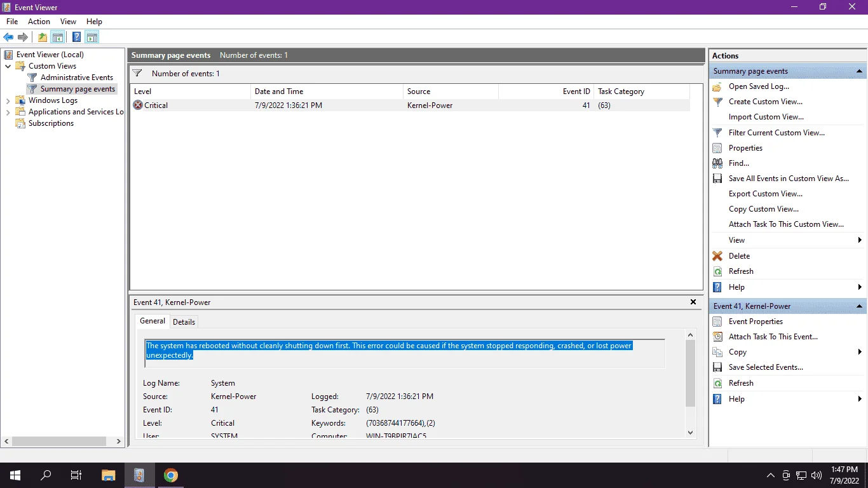Select the Event Viewer (Local) root node
Image resolution: width=868 pixels, height=488 pixels.
pyautogui.click(x=50, y=55)
